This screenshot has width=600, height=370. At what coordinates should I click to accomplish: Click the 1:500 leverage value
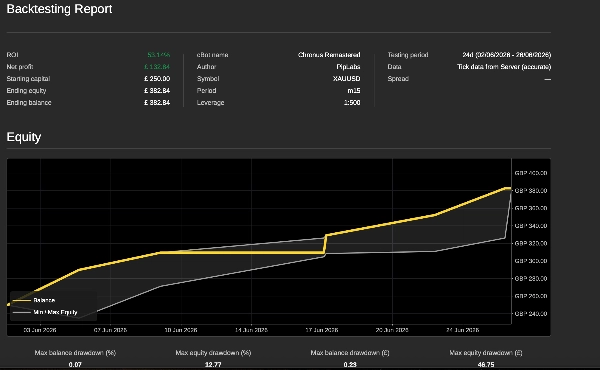[352, 103]
